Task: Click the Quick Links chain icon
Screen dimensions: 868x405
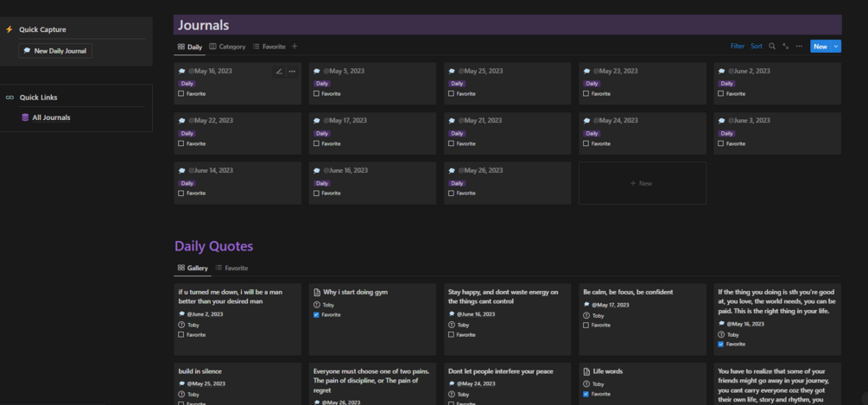Action: tap(10, 98)
